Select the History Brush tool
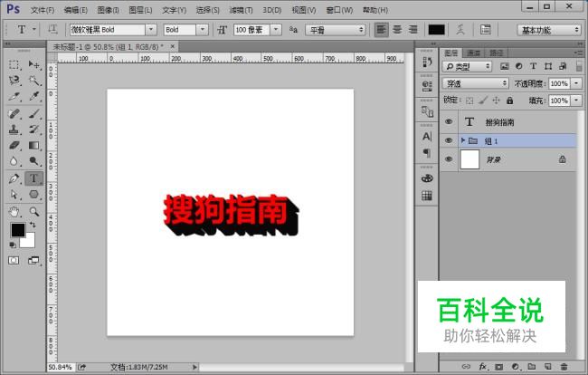 coord(34,130)
